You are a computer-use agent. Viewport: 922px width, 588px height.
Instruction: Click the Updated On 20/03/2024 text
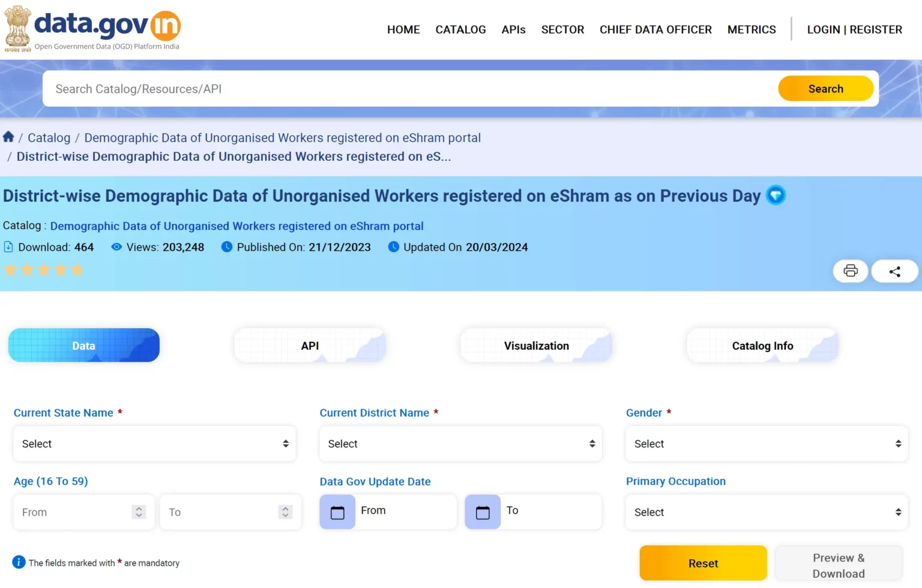466,247
